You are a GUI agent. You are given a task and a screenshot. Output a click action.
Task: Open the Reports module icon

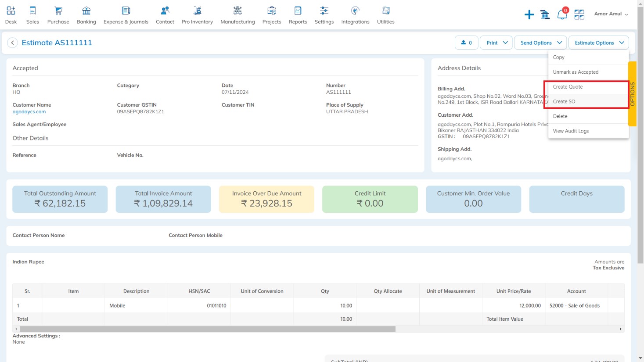pyautogui.click(x=298, y=11)
